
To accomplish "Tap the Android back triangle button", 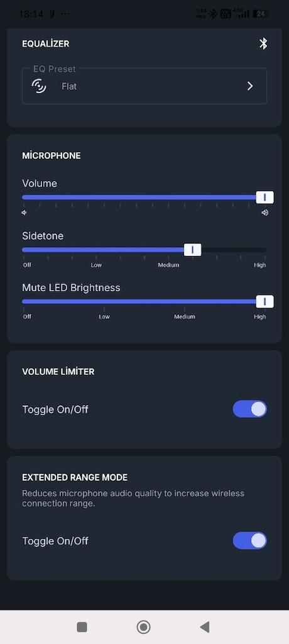I will [x=204, y=627].
